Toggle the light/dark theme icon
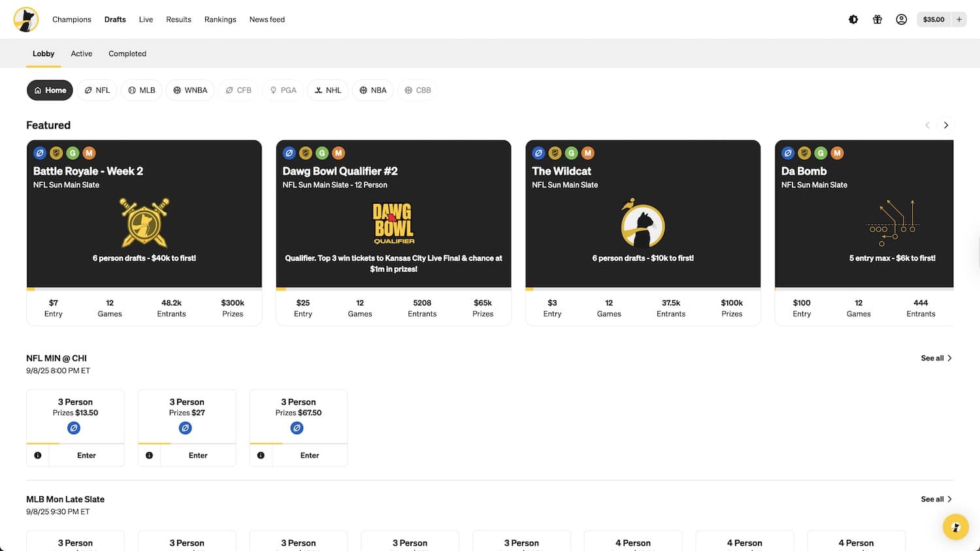This screenshot has width=980, height=551. pyautogui.click(x=853, y=20)
